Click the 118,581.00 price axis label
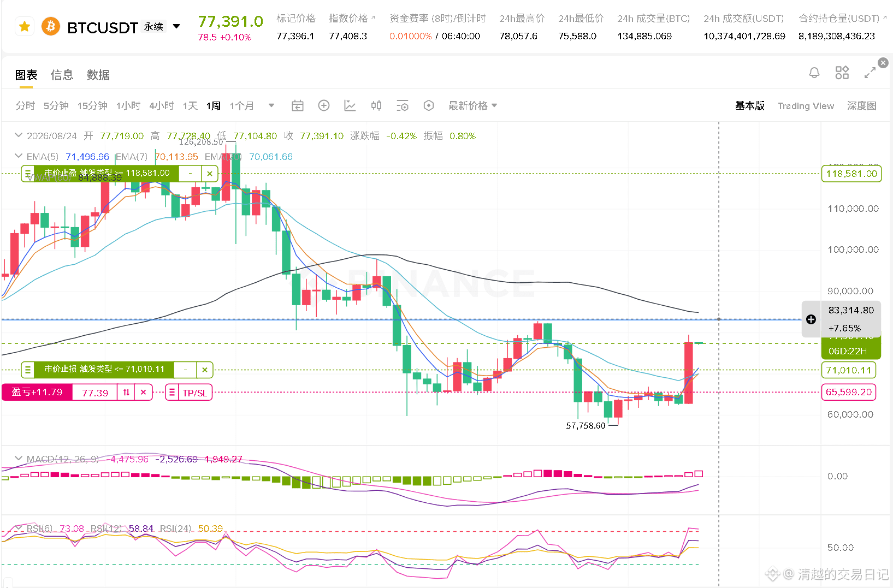893x588 pixels. (851, 174)
